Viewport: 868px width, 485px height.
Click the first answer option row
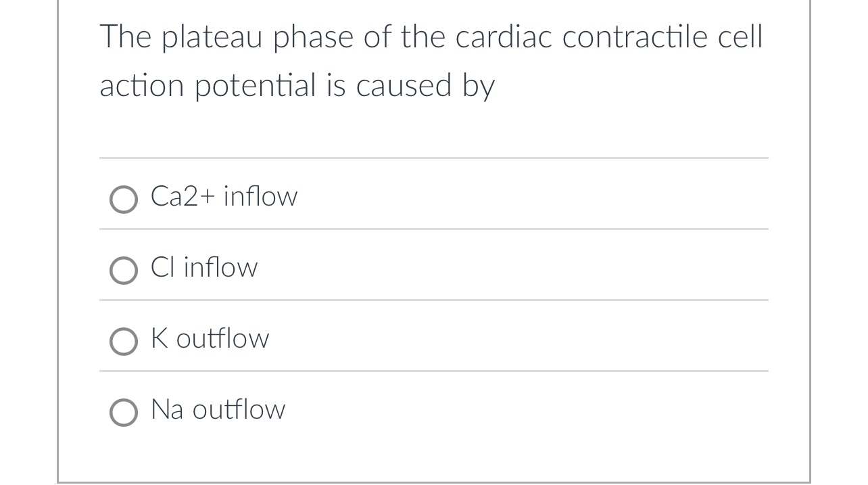tap(433, 197)
